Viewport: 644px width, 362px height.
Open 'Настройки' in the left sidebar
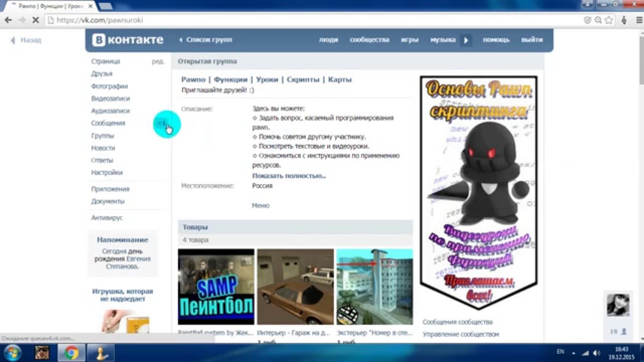(x=107, y=172)
